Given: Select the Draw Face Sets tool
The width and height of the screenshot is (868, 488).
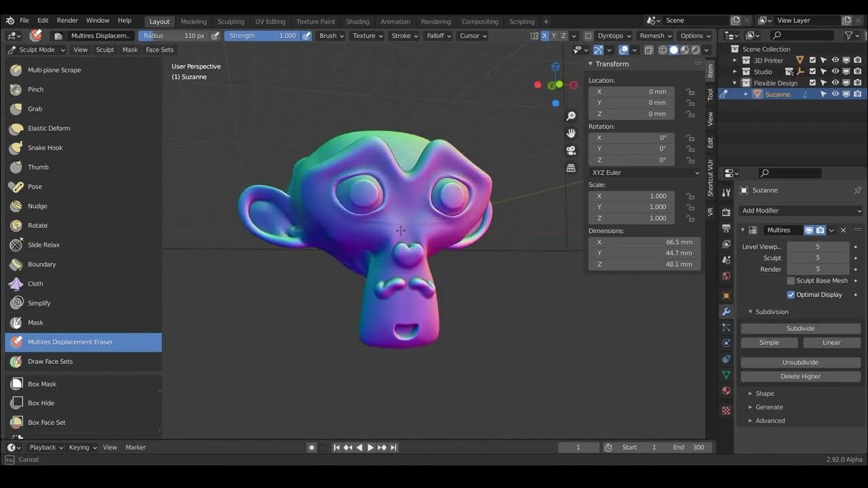Looking at the screenshot, I should point(83,361).
